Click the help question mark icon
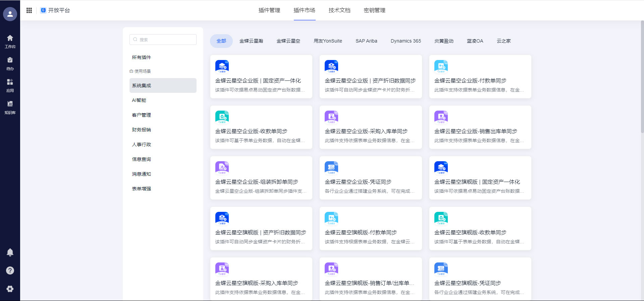The width and height of the screenshot is (644, 301). [x=10, y=270]
